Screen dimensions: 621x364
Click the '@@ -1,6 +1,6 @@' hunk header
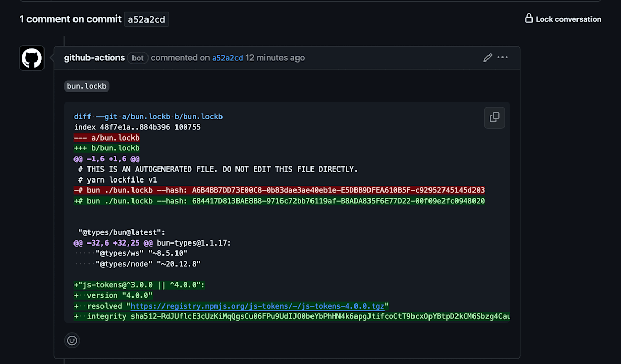107,159
